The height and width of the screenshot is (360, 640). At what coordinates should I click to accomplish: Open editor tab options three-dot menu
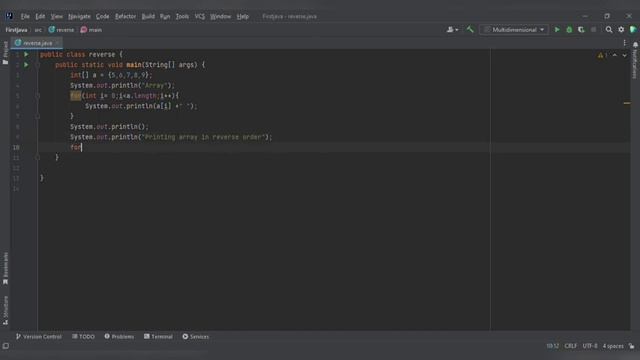624,43
